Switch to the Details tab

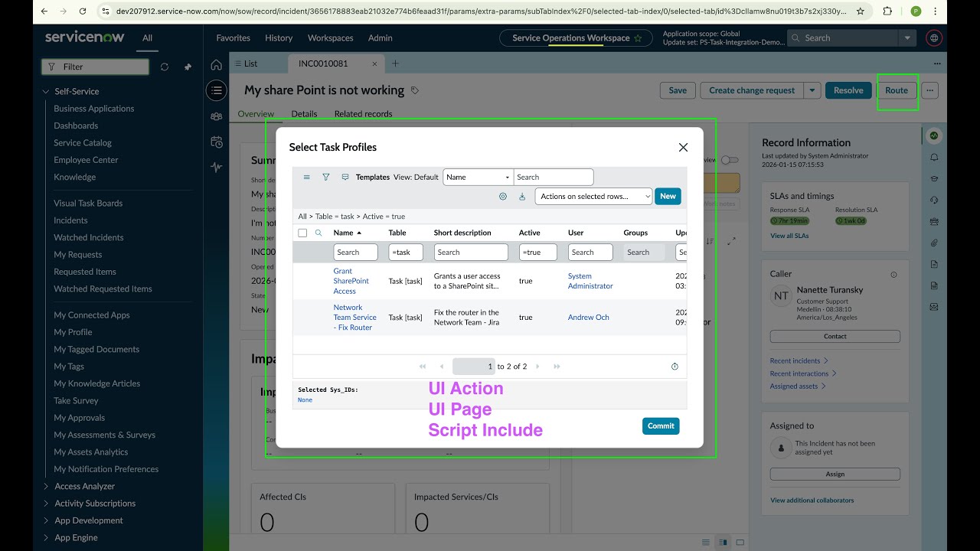point(304,113)
